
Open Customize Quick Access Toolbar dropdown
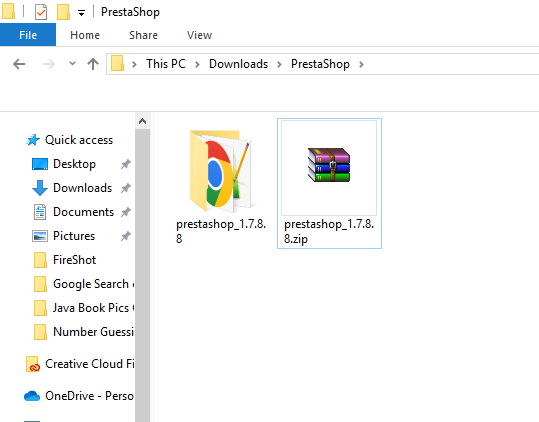[81, 13]
